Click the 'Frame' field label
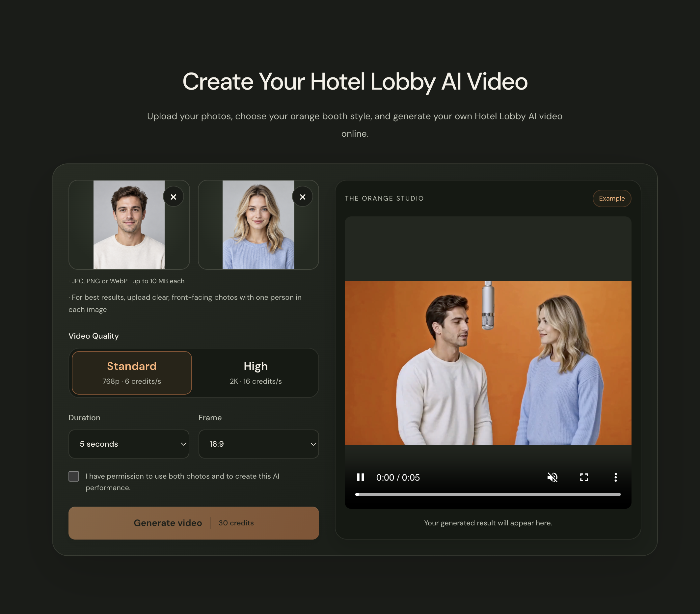This screenshot has height=614, width=700. coord(210,418)
